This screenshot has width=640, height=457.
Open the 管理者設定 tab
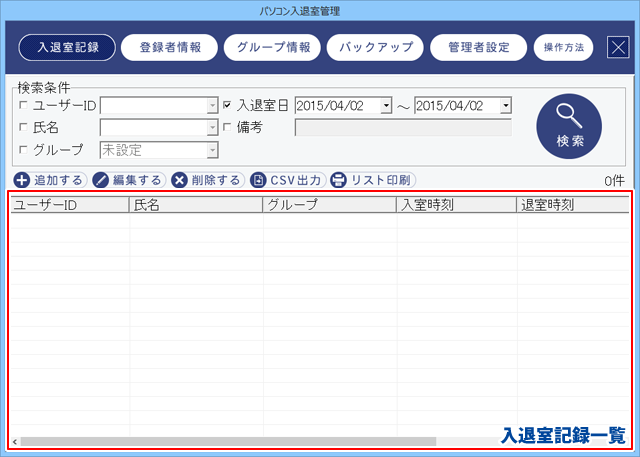(x=479, y=47)
